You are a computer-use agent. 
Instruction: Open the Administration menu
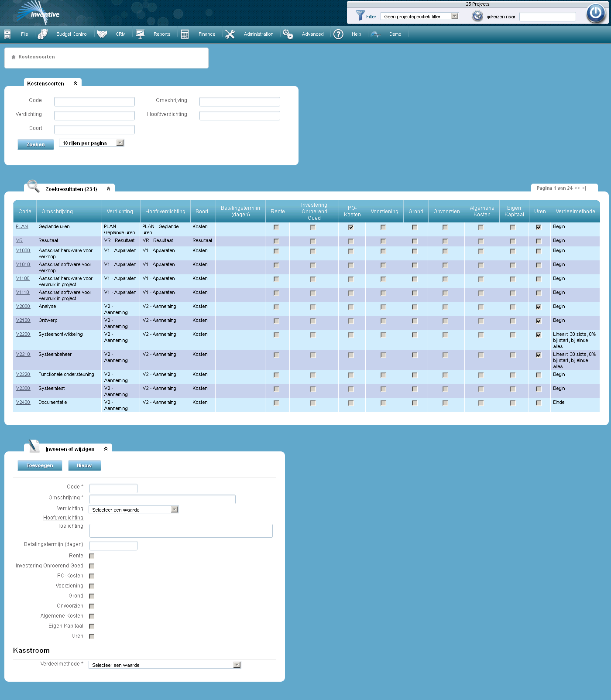click(x=258, y=34)
